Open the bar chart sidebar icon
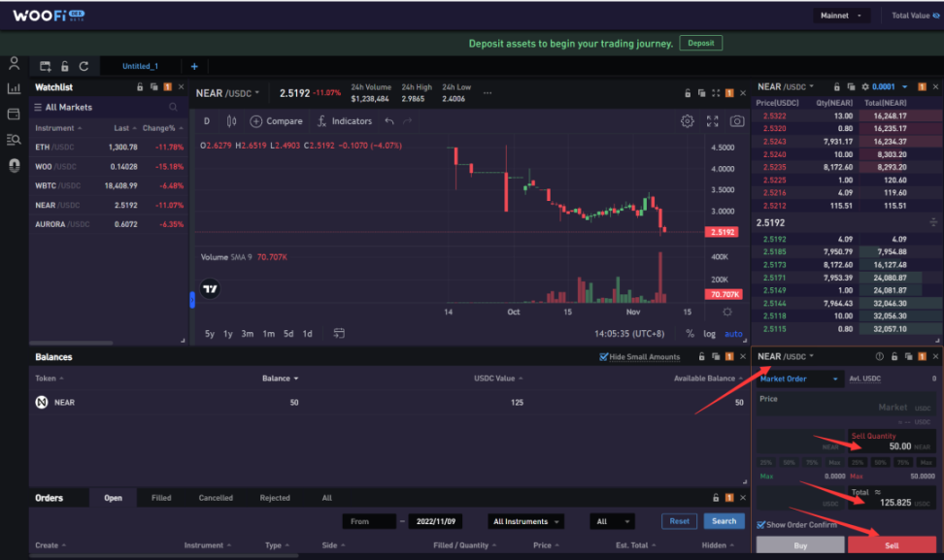944x560 pixels. [14, 88]
